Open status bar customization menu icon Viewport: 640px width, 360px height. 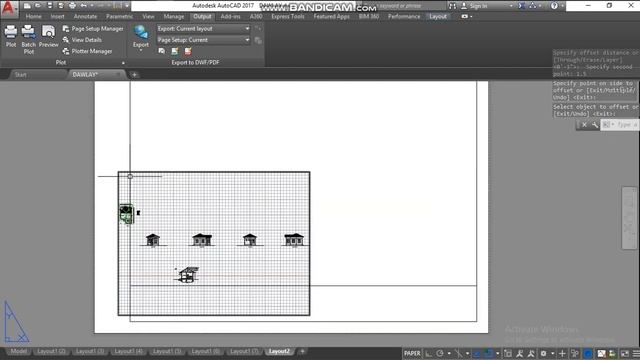tap(636, 353)
